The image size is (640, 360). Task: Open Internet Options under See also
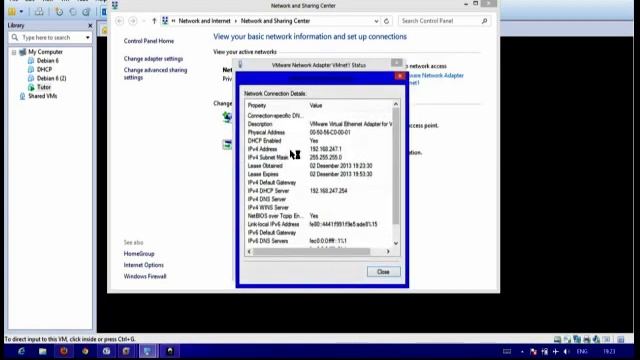143,265
